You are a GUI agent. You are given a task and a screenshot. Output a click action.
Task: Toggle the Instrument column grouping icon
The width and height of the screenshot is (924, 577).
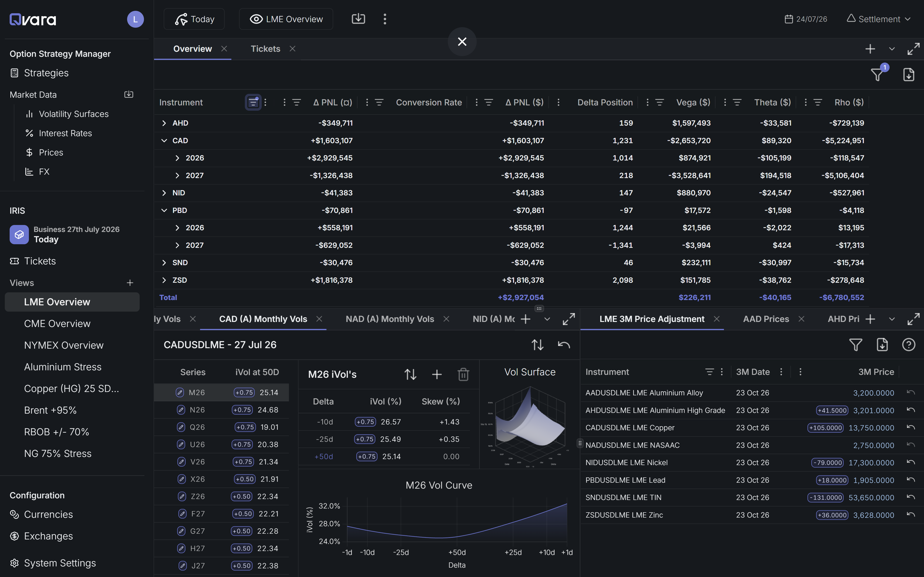click(x=253, y=102)
